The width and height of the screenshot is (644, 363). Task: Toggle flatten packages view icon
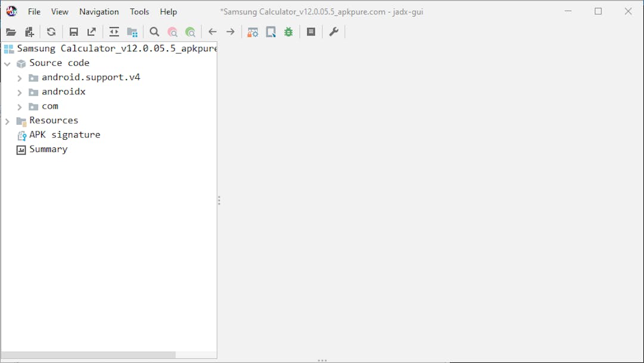point(132,32)
